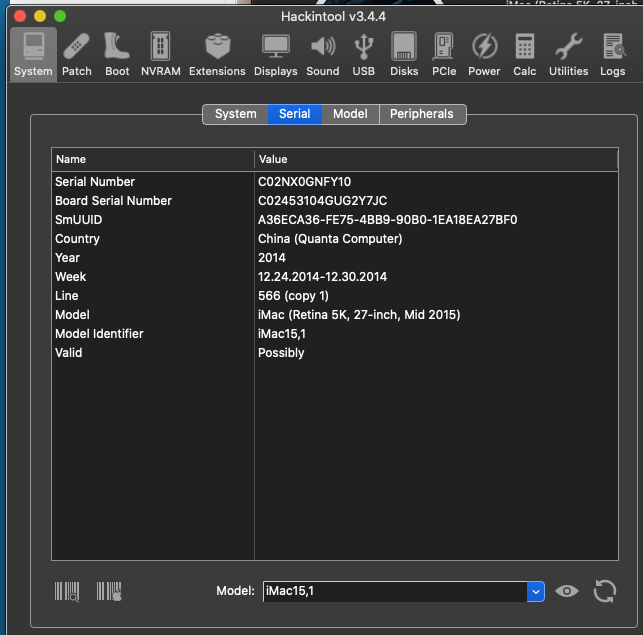Click the SmUUID name cell
This screenshot has height=635, width=643.
[x=79, y=220]
